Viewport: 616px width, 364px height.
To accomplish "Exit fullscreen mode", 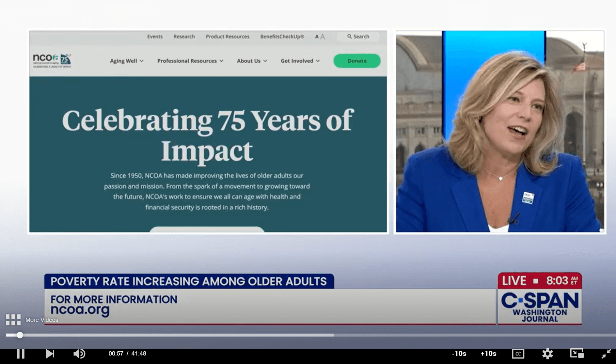I will tap(606, 354).
